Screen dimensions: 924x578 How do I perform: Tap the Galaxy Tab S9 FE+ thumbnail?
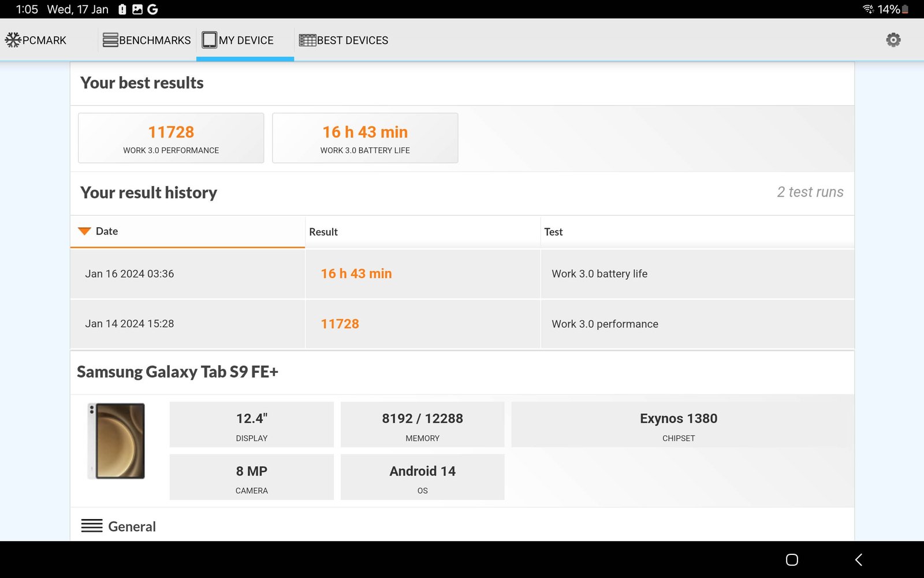point(117,441)
